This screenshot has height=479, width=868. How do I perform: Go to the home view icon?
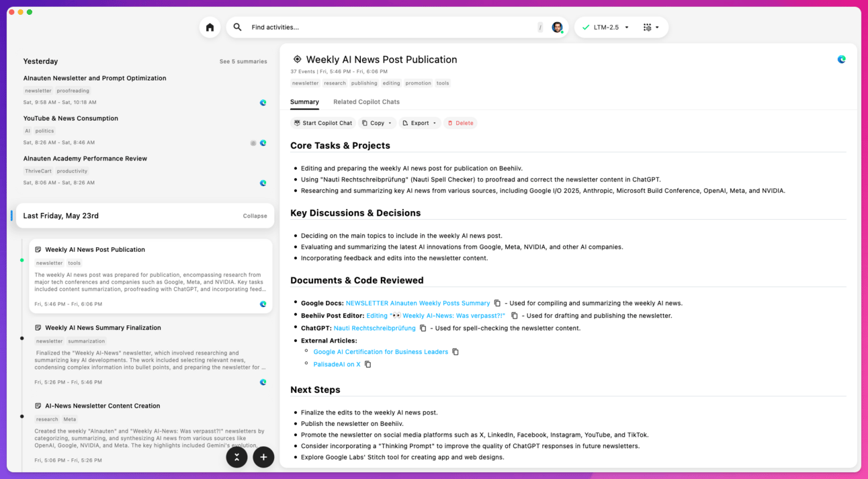[210, 28]
